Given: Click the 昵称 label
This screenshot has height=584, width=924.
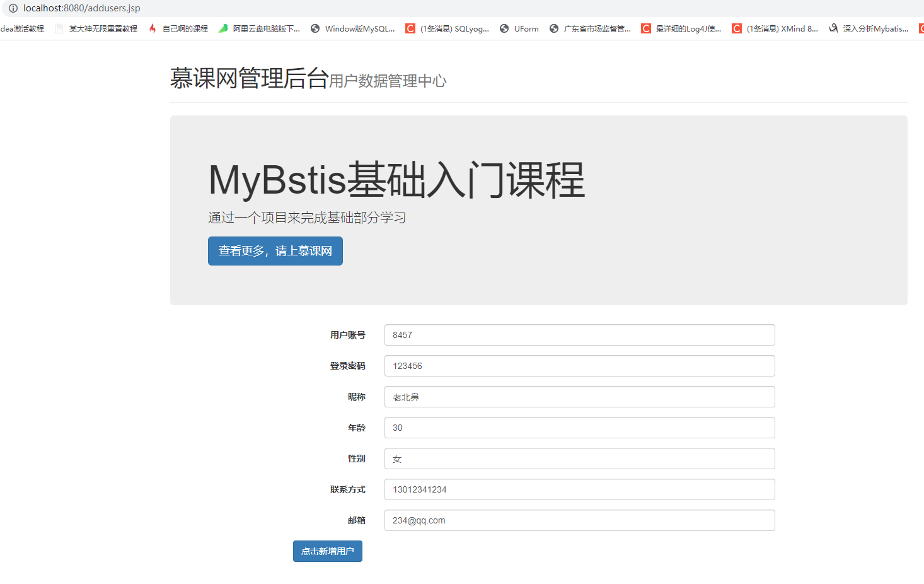Looking at the screenshot, I should point(357,397).
